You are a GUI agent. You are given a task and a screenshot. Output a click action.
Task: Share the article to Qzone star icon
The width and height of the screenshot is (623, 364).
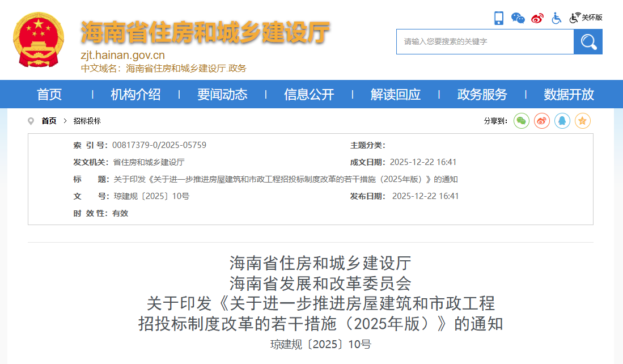tap(582, 121)
